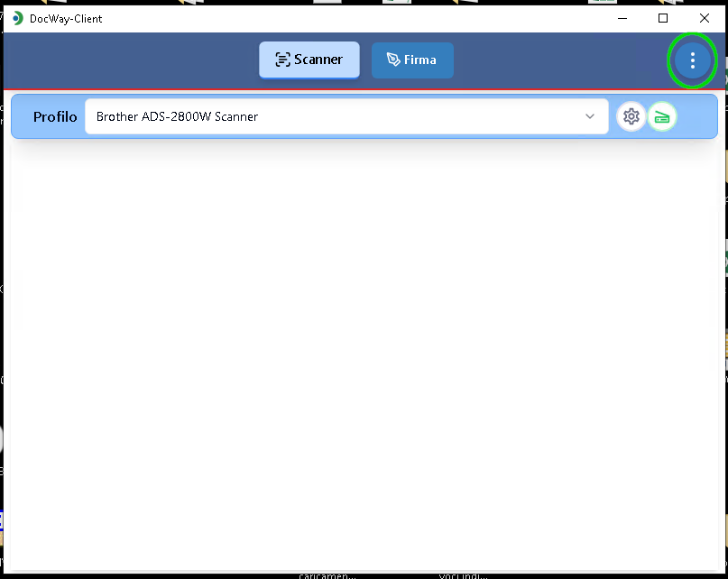
Task: Switch to the Firma tab
Action: pyautogui.click(x=412, y=60)
